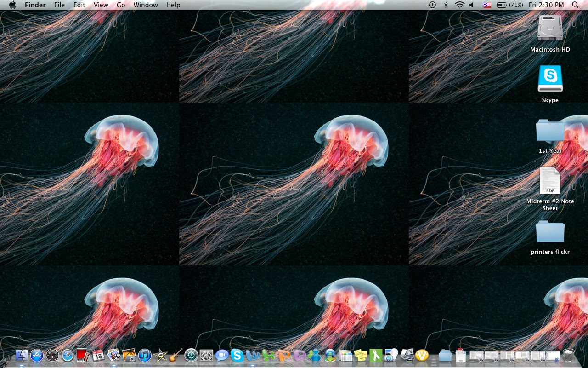Launch Microsoft PowerPoint from the dock

click(283, 355)
